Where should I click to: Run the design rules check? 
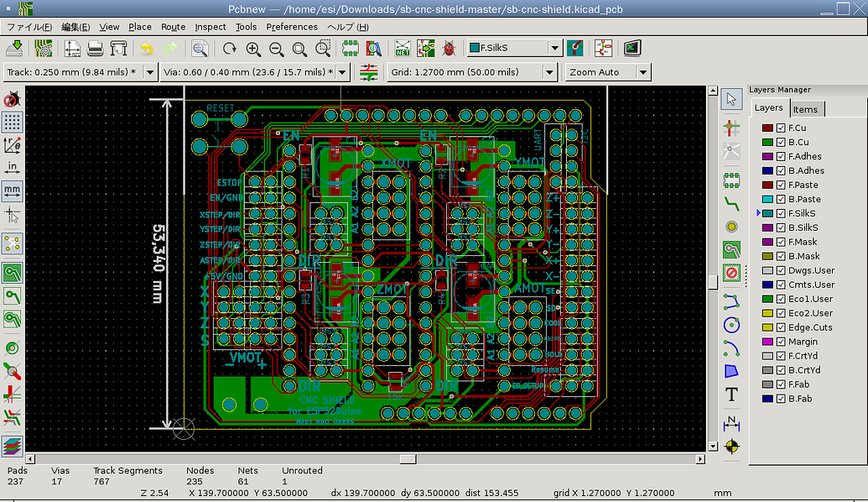coord(451,48)
